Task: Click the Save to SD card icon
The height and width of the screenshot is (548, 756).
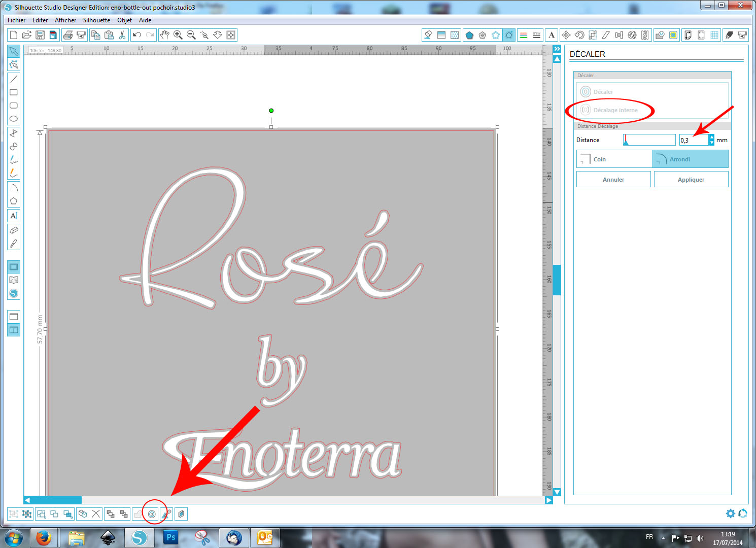Action: tap(53, 35)
